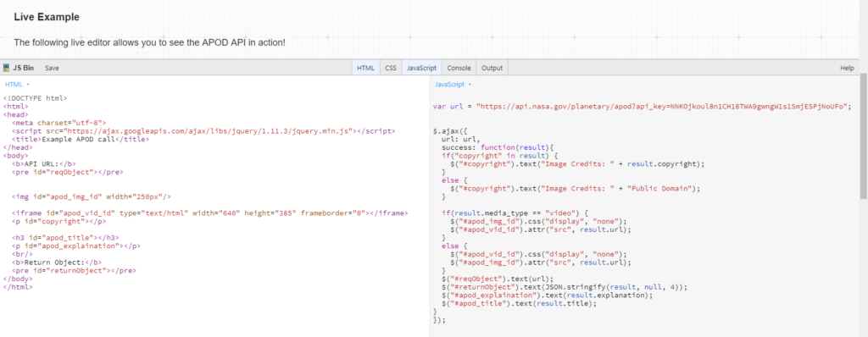Click the JSON.stringify(result, null, 4) line
868x337 pixels.
(x=564, y=287)
